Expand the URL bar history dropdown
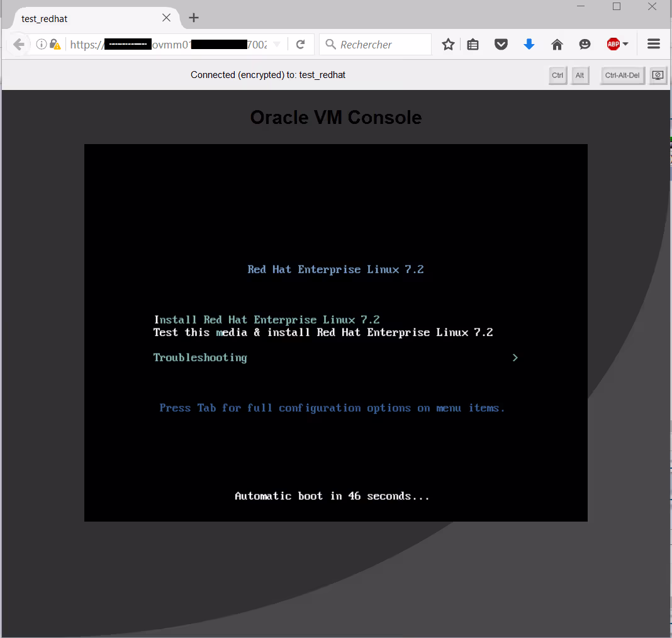Image resolution: width=672 pixels, height=638 pixels. tap(277, 44)
